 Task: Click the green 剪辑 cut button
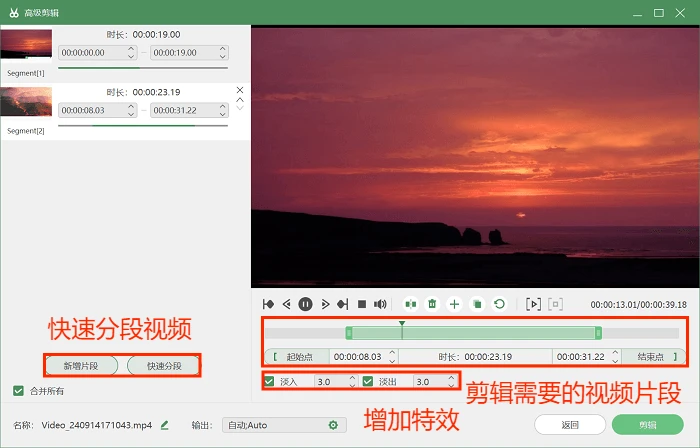(x=647, y=425)
